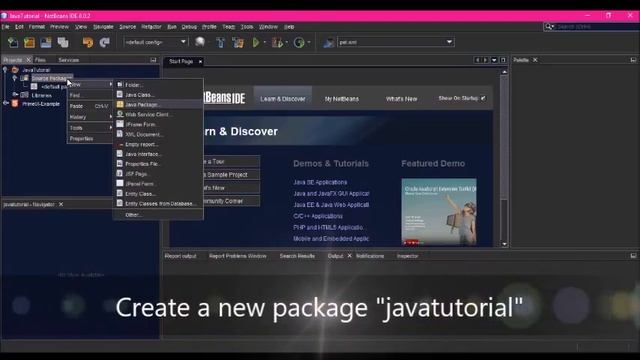
Task: Minimize the Output panel group
Action: coord(633,256)
